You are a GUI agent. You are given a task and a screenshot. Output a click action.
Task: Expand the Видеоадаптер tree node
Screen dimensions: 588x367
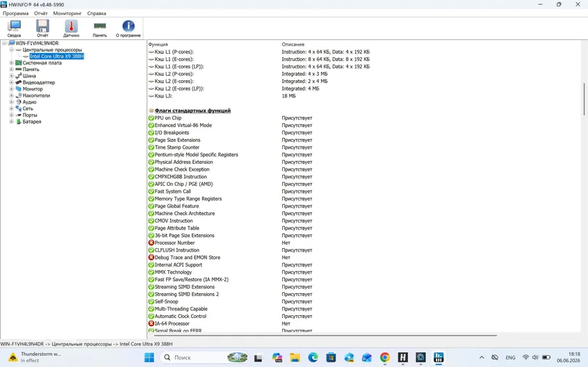[x=11, y=82]
